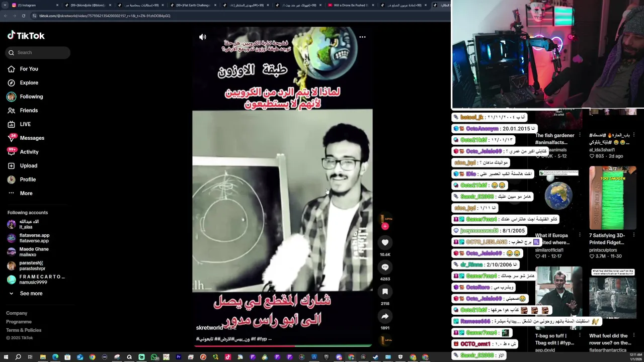Open the Company footer link
The image size is (644, 362).
(x=17, y=313)
